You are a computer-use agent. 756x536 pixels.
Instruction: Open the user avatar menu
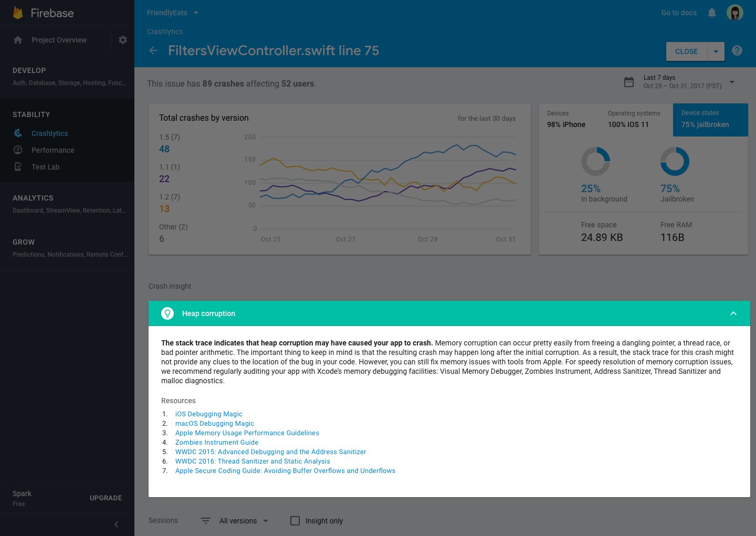coord(735,13)
